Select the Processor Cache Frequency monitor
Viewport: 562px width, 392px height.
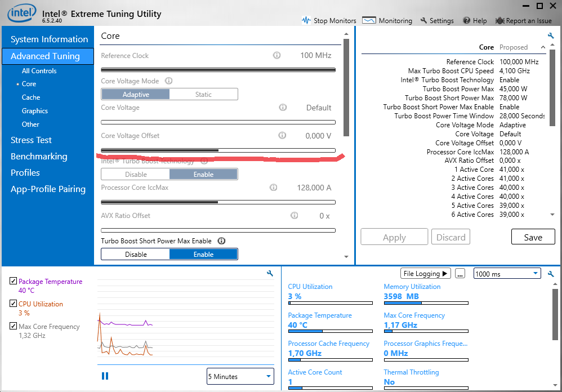pyautogui.click(x=330, y=352)
